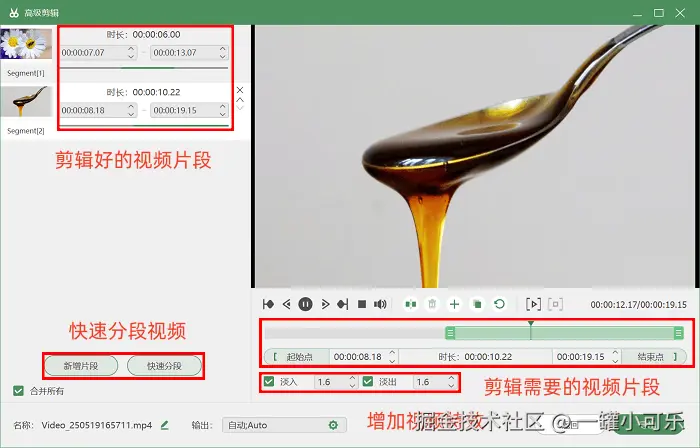Screen dimensions: 700x448
Task: Click the trash delete segment icon
Action: point(432,304)
